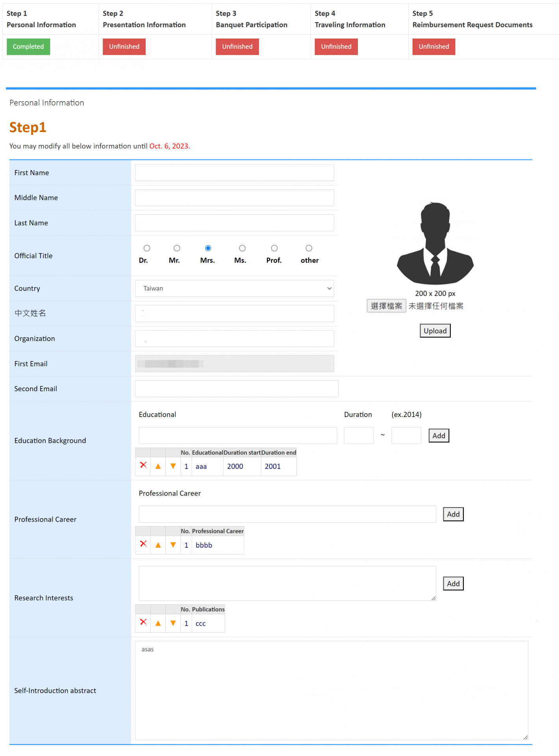Select the Mrs. title radio button
The image size is (559, 756).
coord(208,248)
